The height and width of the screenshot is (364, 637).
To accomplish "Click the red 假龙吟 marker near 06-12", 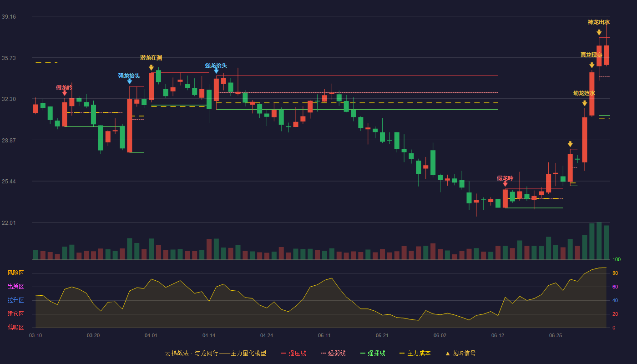I will click(x=505, y=183).
